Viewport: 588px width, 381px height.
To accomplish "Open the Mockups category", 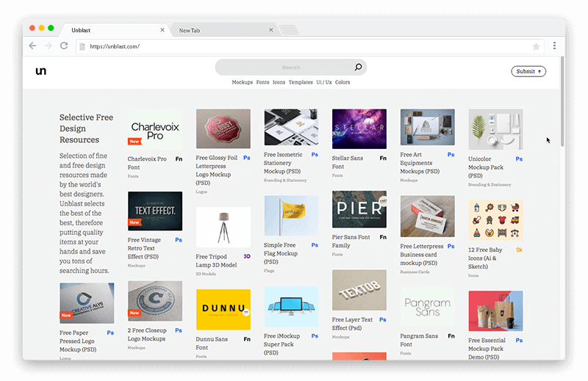I will coord(242,82).
